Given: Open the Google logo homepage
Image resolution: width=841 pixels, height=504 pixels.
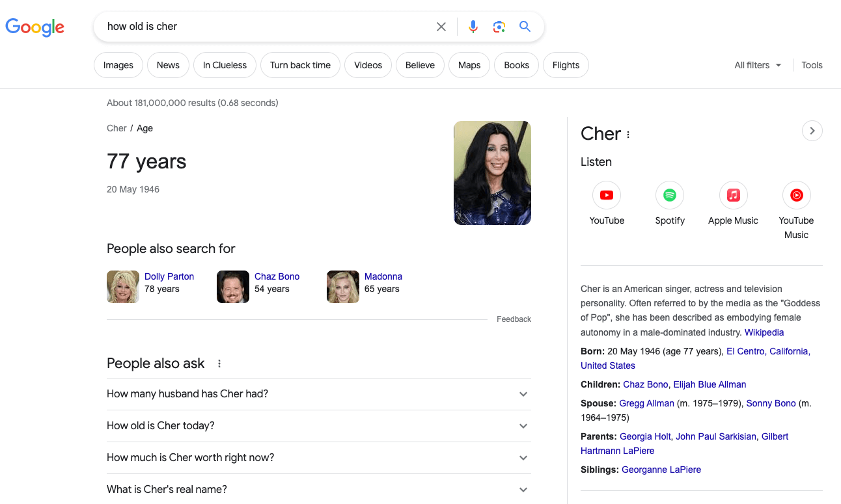Looking at the screenshot, I should [x=35, y=27].
